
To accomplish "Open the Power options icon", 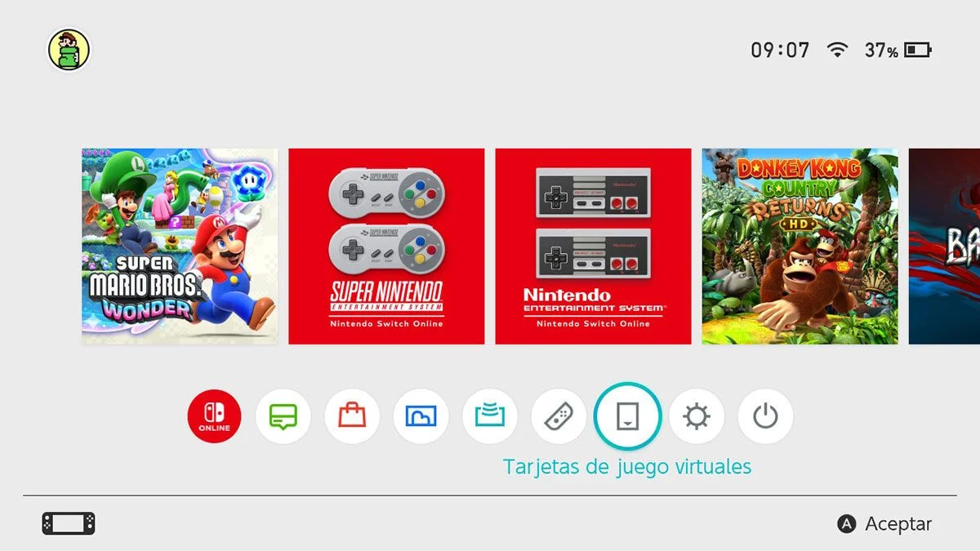I will 765,416.
